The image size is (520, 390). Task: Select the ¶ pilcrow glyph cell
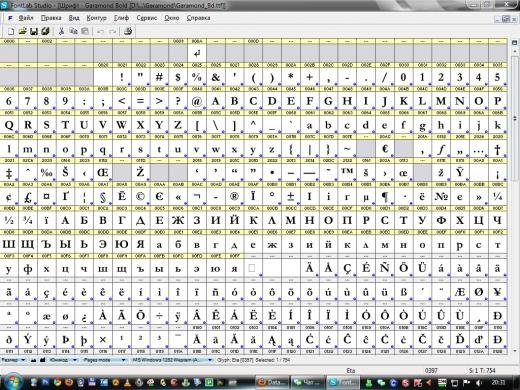click(x=385, y=196)
